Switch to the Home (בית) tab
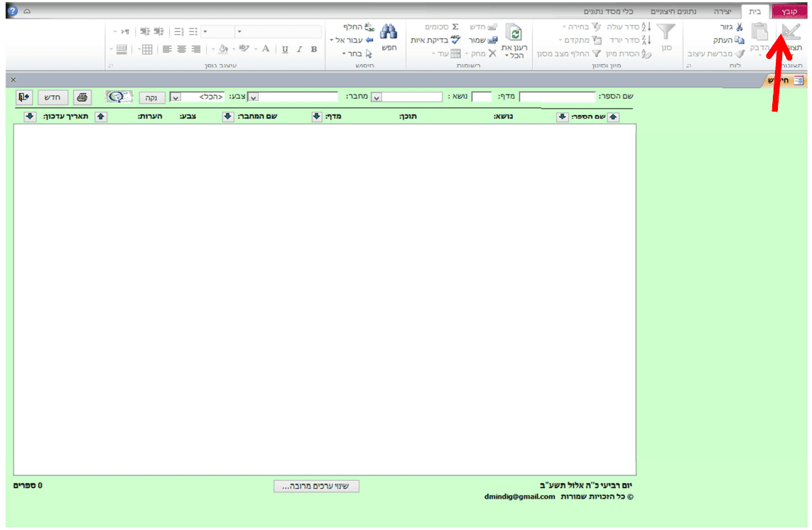Screen dimensions: 812x530 coord(755,11)
